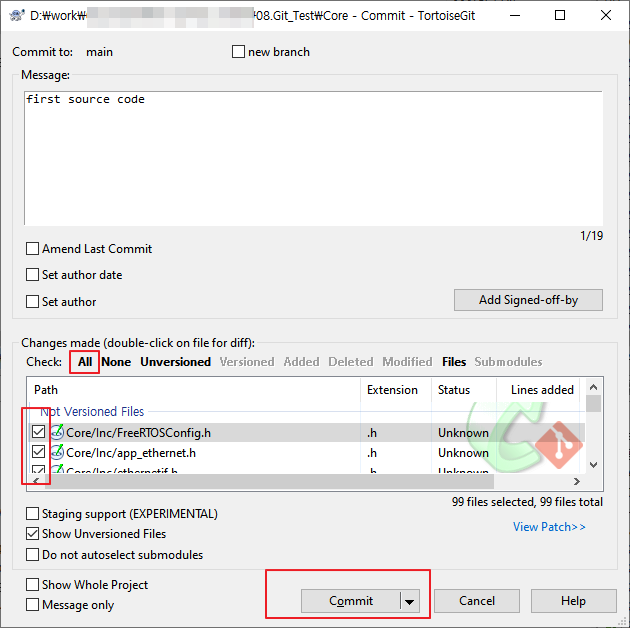Open the Commit button dropdown arrow
This screenshot has height=628, width=630.
point(409,601)
